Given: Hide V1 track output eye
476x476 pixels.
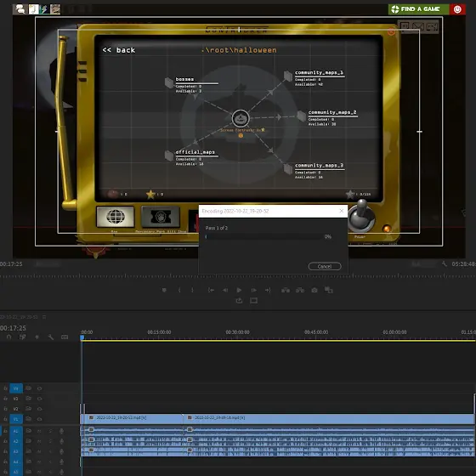Looking at the screenshot, I should pos(39,419).
